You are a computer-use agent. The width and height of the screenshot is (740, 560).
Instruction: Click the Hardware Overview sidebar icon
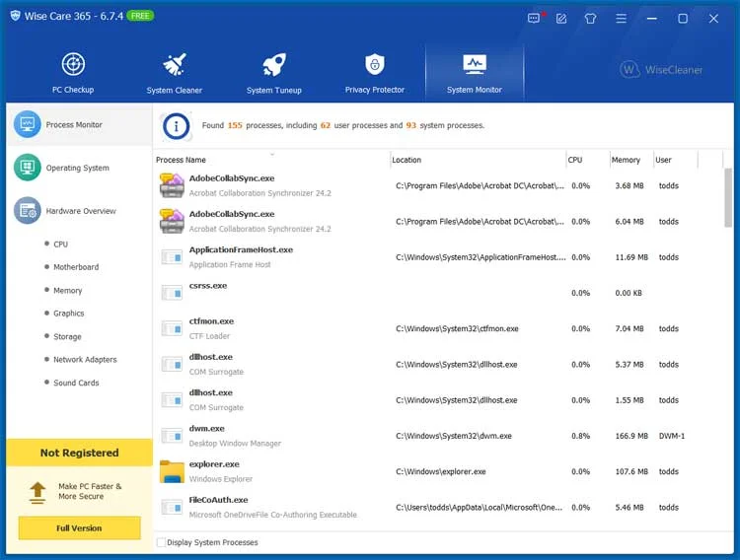click(x=28, y=210)
